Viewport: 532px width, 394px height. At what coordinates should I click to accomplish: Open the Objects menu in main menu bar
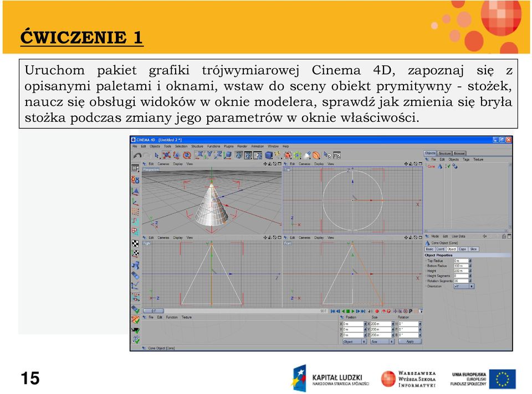coord(155,146)
